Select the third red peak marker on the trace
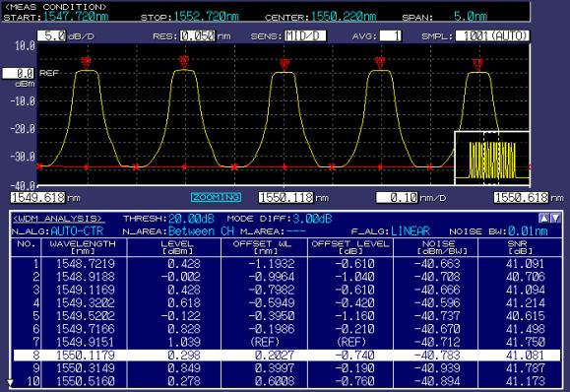Image resolution: width=570 pixels, height=392 pixels. 285,64
